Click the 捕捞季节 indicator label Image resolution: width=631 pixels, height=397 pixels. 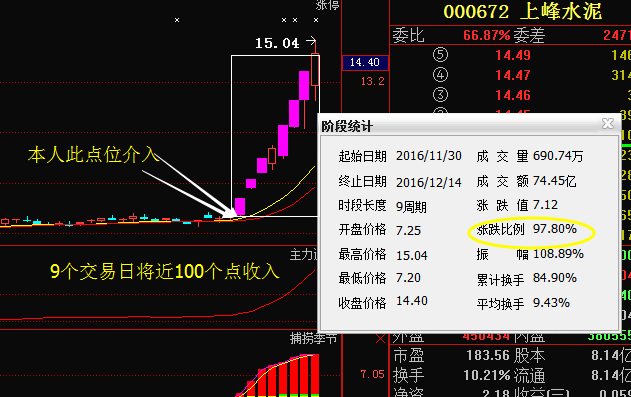click(x=313, y=339)
